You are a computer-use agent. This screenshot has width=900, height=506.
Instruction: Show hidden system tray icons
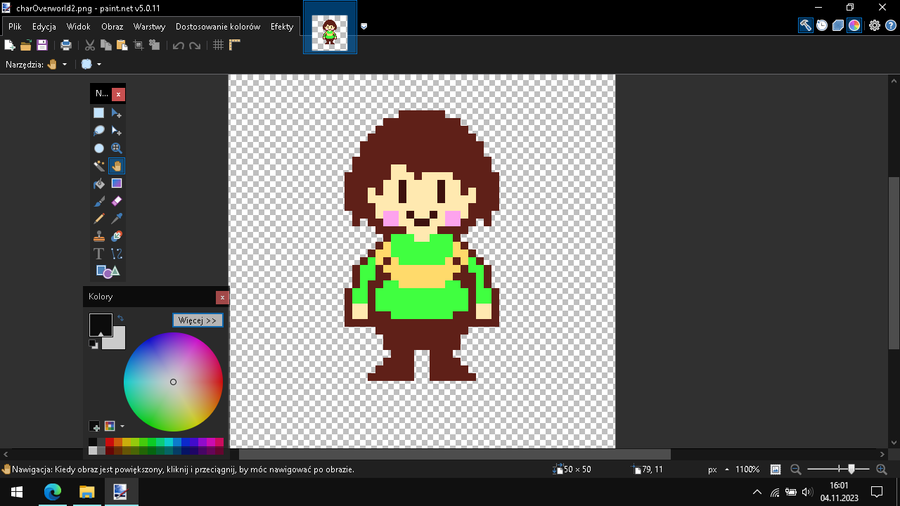click(x=757, y=492)
